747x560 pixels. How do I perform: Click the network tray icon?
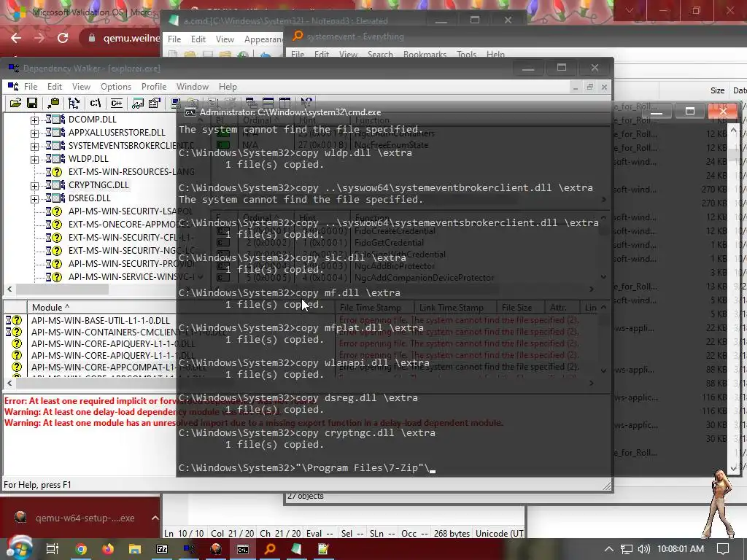627,549
